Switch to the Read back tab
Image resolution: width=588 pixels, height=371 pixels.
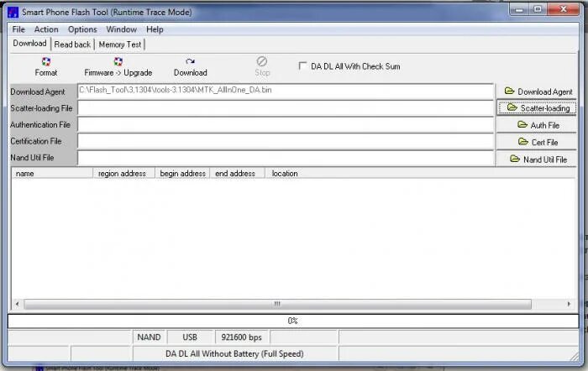tap(72, 44)
